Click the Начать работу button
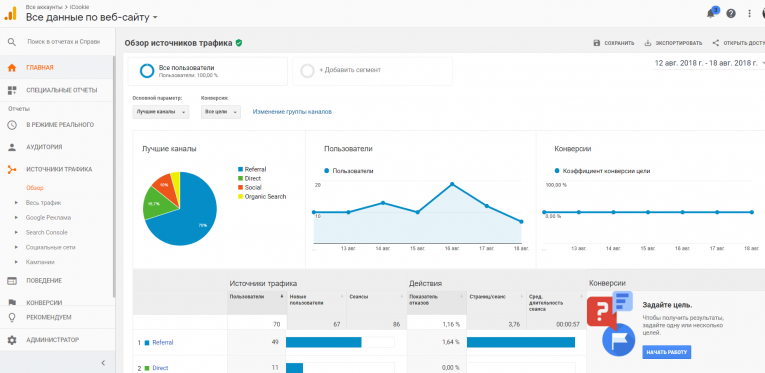The width and height of the screenshot is (765, 373). (666, 352)
